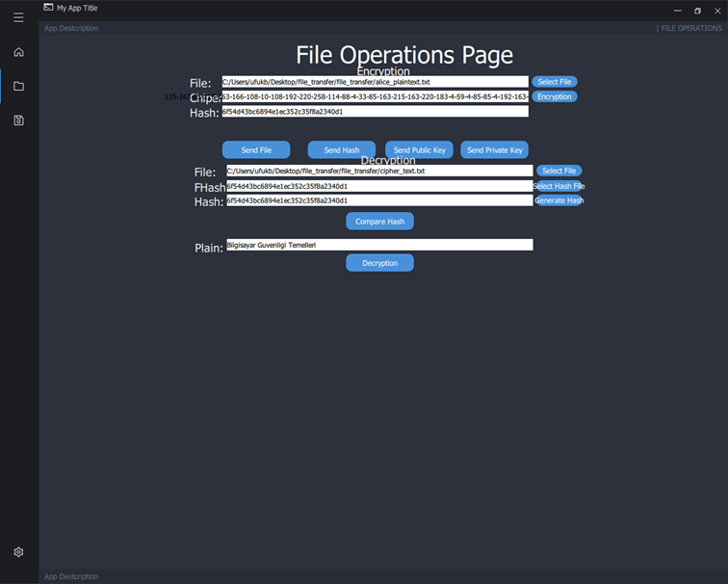Open settings gear icon
The height and width of the screenshot is (584, 728).
point(18,552)
